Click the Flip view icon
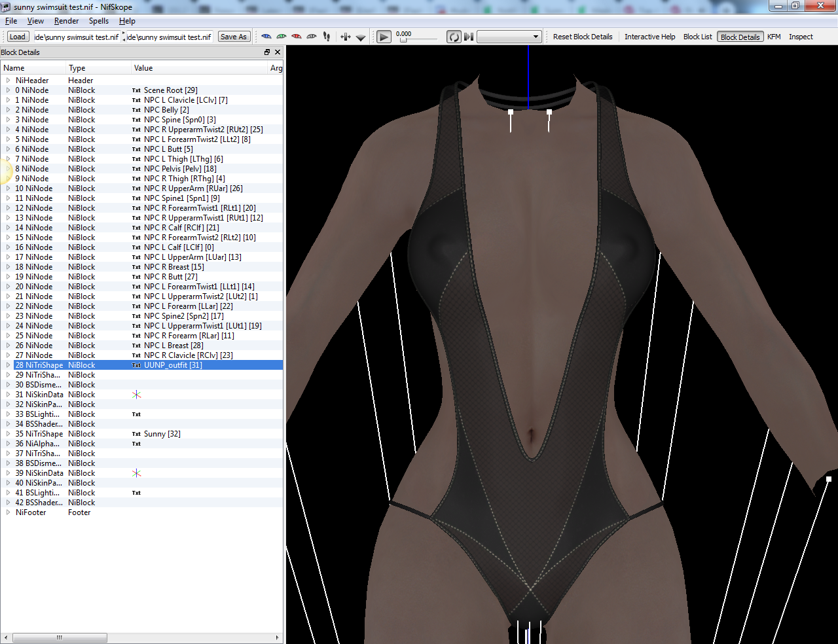The width and height of the screenshot is (838, 644). pos(346,37)
